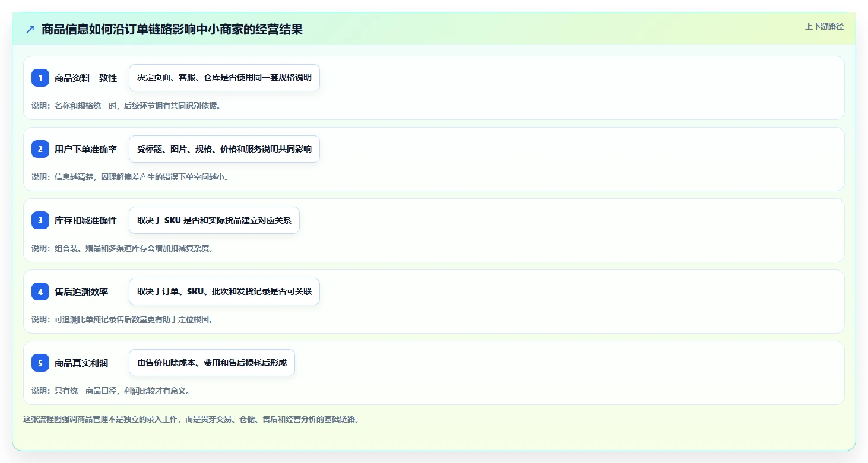Select the step name 商品真实利润
The image size is (868, 463).
tap(81, 363)
